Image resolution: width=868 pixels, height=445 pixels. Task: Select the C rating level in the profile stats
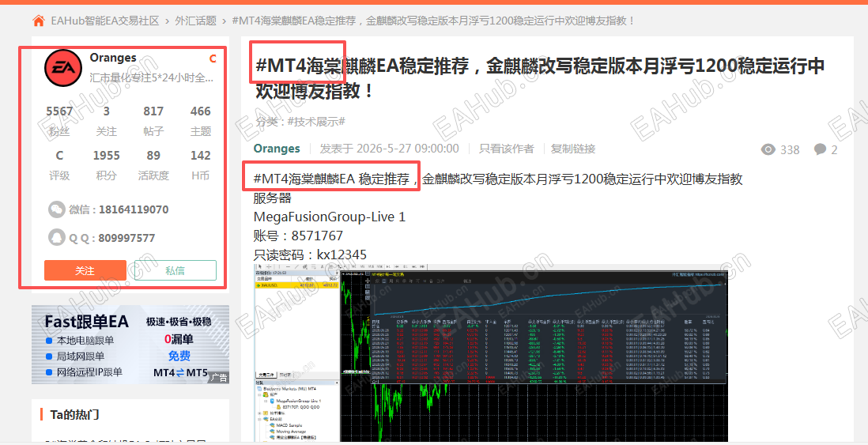59,156
